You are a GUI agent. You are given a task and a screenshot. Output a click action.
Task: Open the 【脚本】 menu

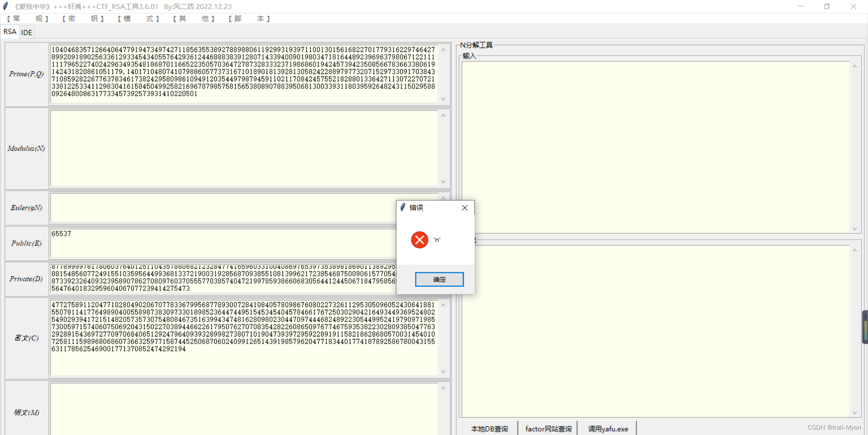(x=249, y=19)
